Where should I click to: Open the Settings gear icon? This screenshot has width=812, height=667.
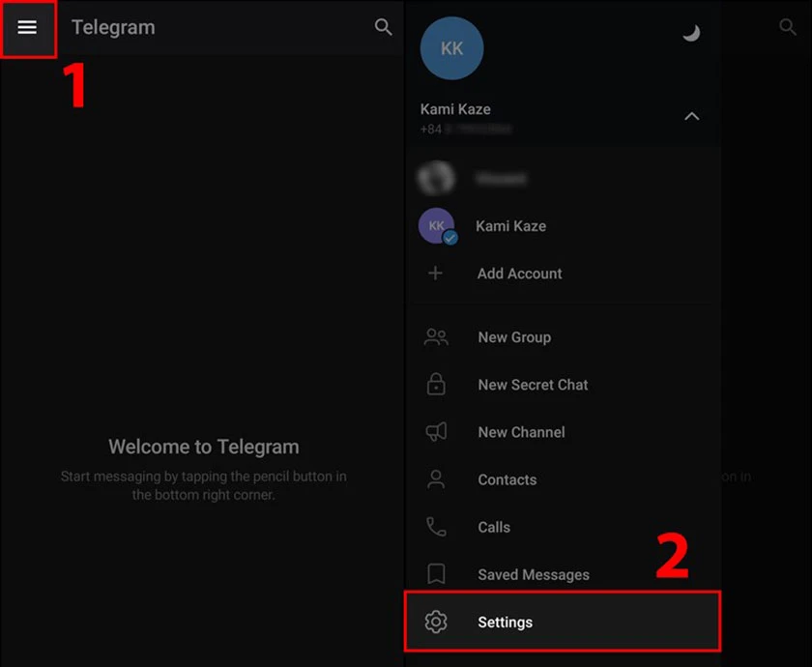click(436, 622)
